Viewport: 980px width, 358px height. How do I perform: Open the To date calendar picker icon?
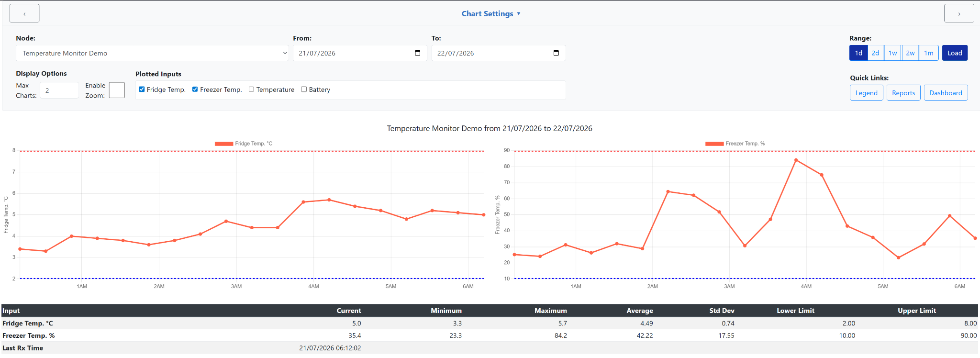pyautogui.click(x=556, y=53)
